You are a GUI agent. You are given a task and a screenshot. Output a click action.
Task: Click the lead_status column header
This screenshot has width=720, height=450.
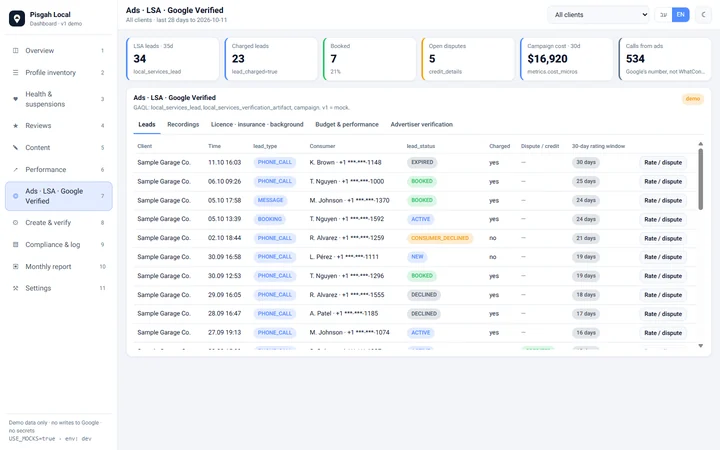pos(421,146)
